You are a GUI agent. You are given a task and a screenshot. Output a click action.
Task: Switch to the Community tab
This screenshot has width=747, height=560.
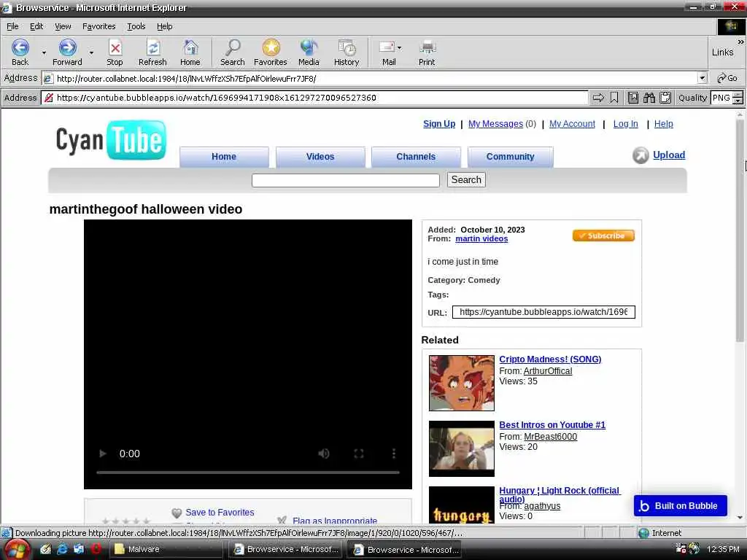[510, 157]
